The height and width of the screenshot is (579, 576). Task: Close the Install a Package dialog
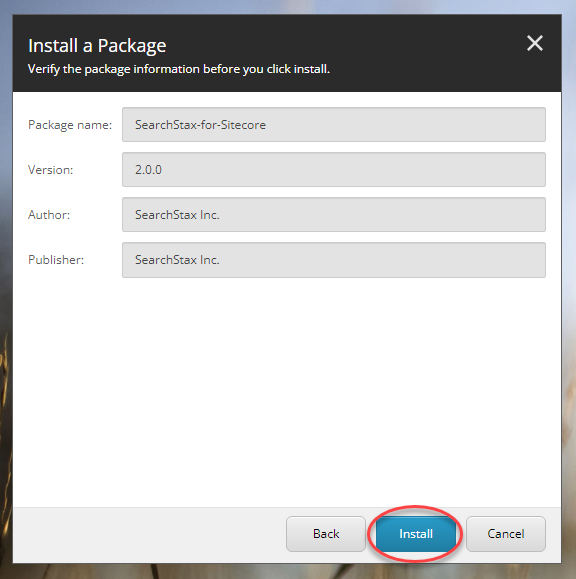tap(535, 43)
